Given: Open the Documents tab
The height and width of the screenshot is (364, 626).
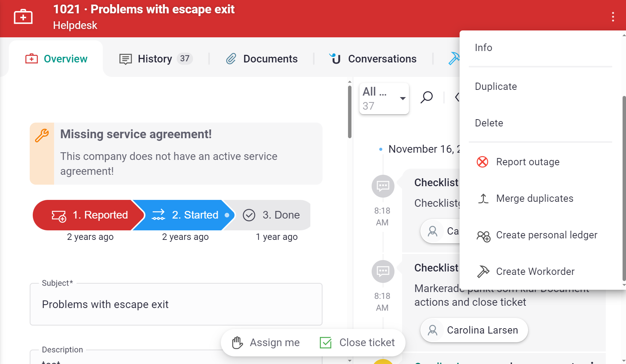Looking at the screenshot, I should click(x=262, y=59).
